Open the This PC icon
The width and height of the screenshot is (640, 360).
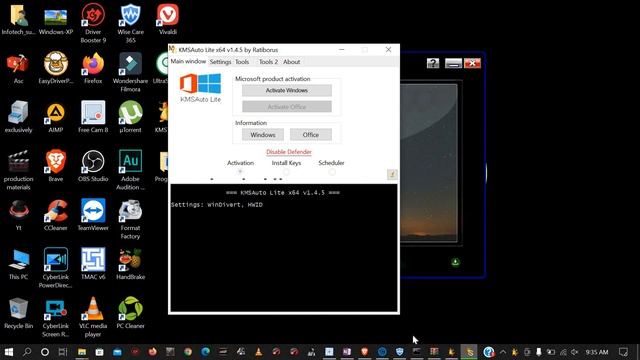point(18,264)
